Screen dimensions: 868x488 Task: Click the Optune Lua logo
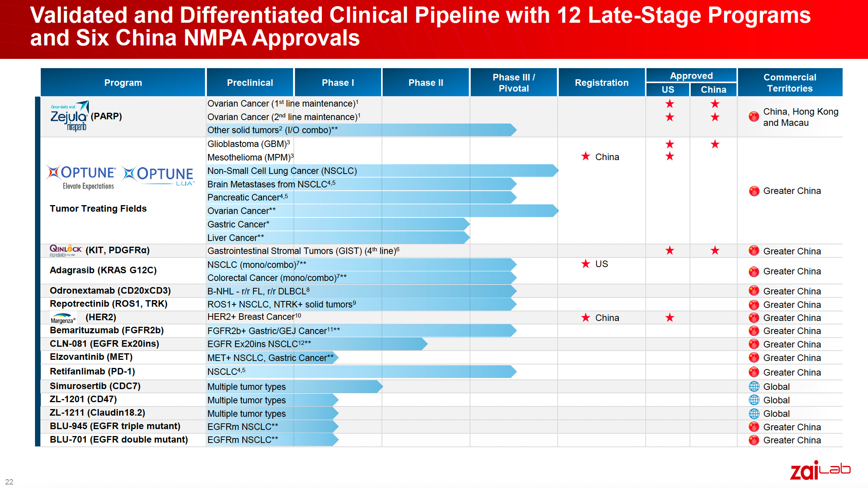[158, 175]
